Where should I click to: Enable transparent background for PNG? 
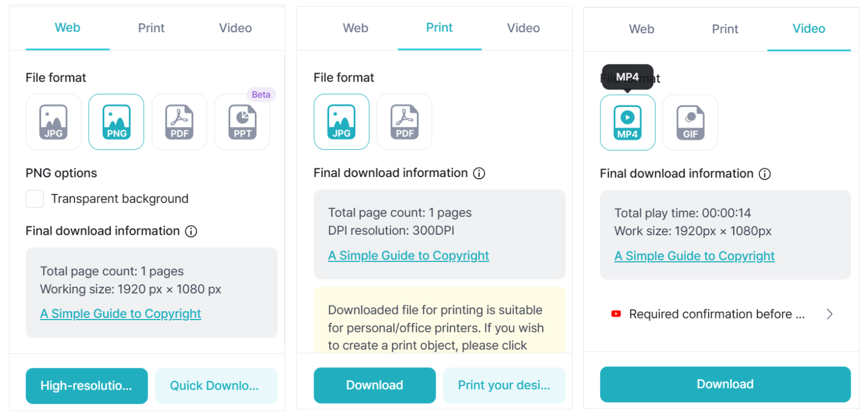tap(34, 199)
